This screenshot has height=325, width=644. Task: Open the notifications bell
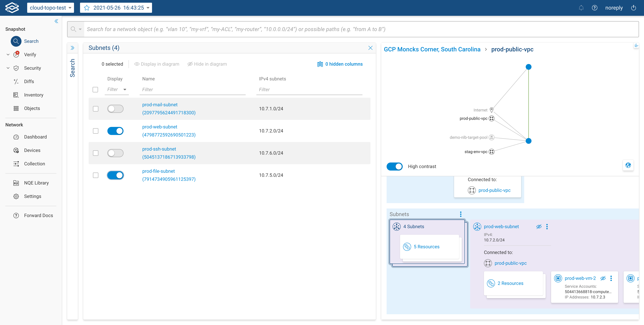click(581, 8)
